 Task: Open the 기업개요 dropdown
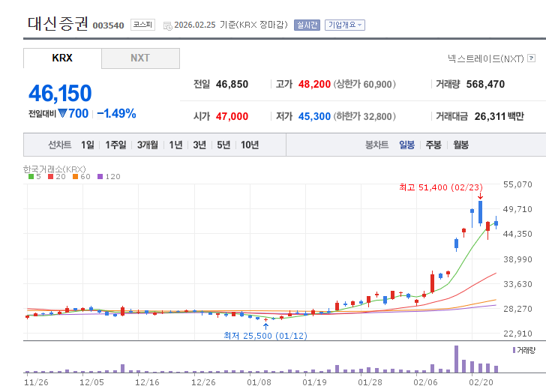pyautogui.click(x=345, y=25)
